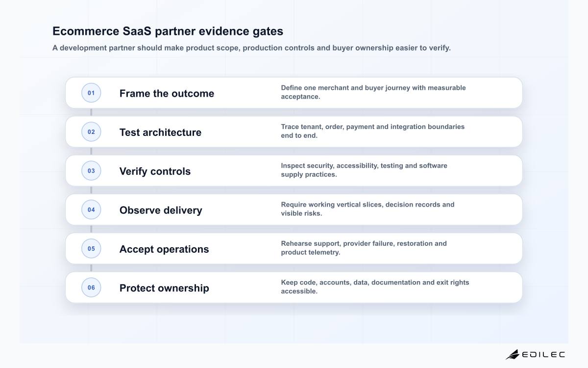Screen dimensions: 588x368
Task: Click the working vertical slices description
Action: [367, 209]
